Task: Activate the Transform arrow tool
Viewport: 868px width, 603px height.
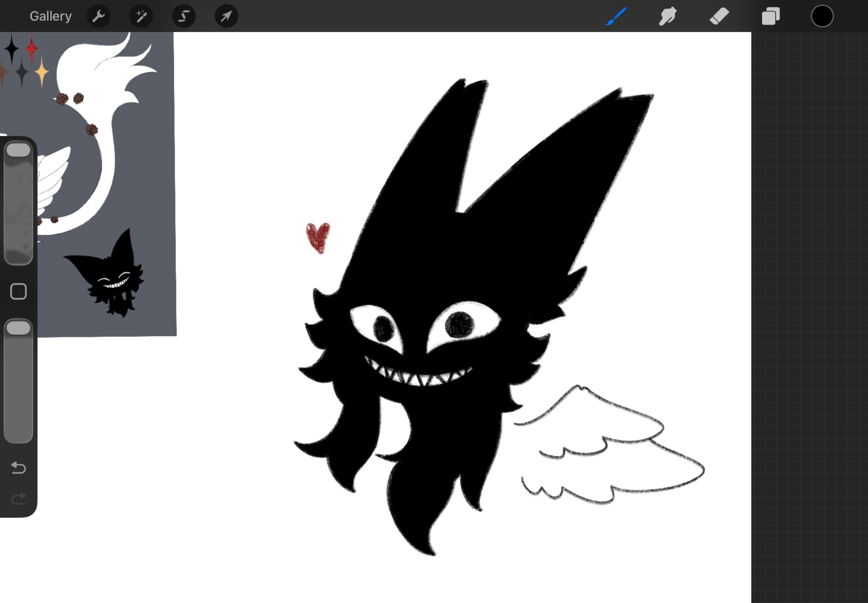Action: (226, 16)
